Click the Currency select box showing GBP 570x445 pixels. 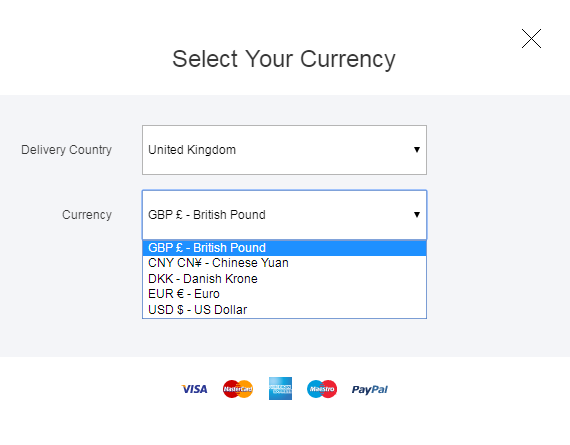tap(284, 215)
